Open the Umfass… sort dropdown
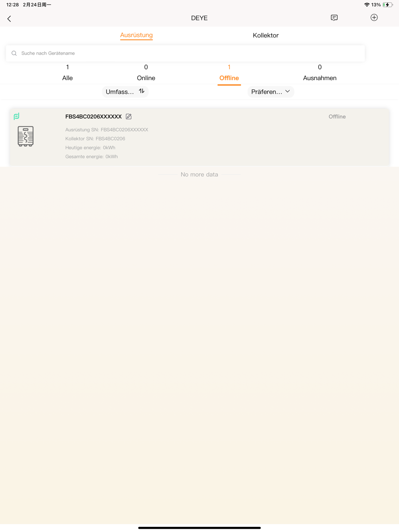This screenshot has width=399, height=532. [x=125, y=92]
